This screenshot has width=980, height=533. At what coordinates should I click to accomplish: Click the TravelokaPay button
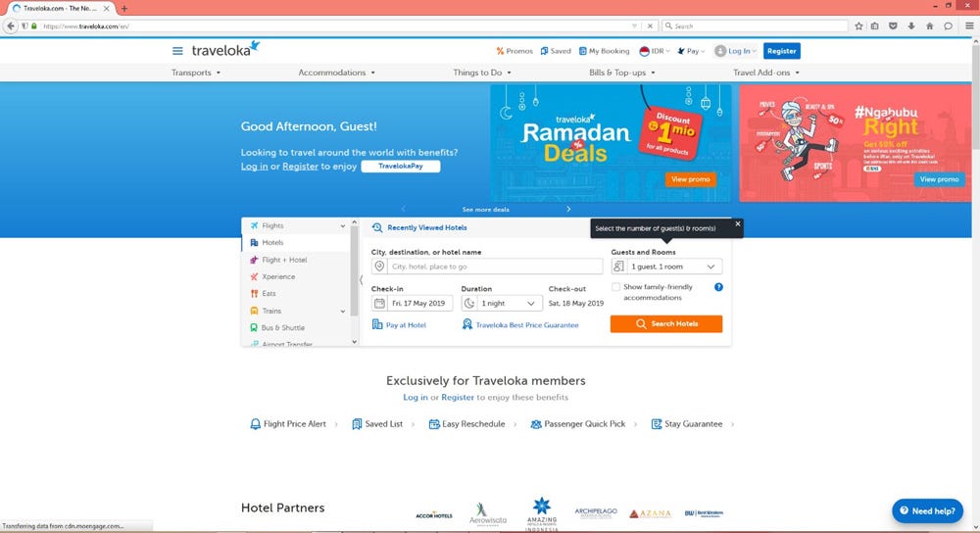pyautogui.click(x=401, y=167)
